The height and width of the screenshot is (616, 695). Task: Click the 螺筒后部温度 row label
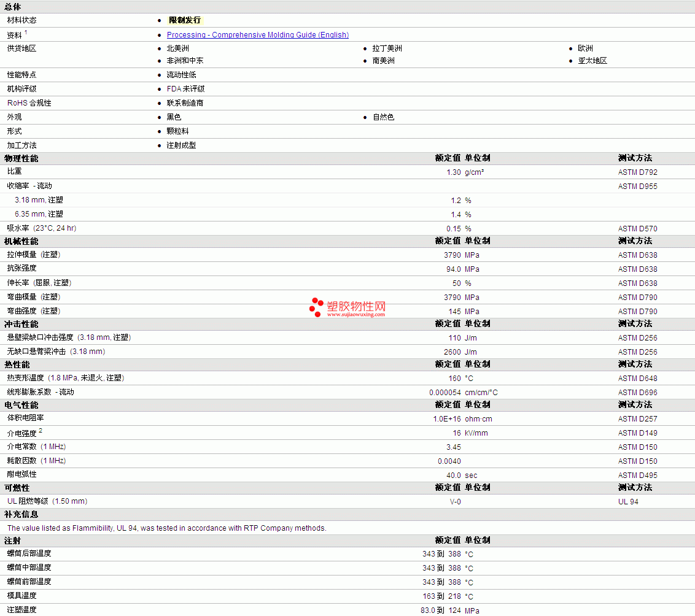pos(29,553)
